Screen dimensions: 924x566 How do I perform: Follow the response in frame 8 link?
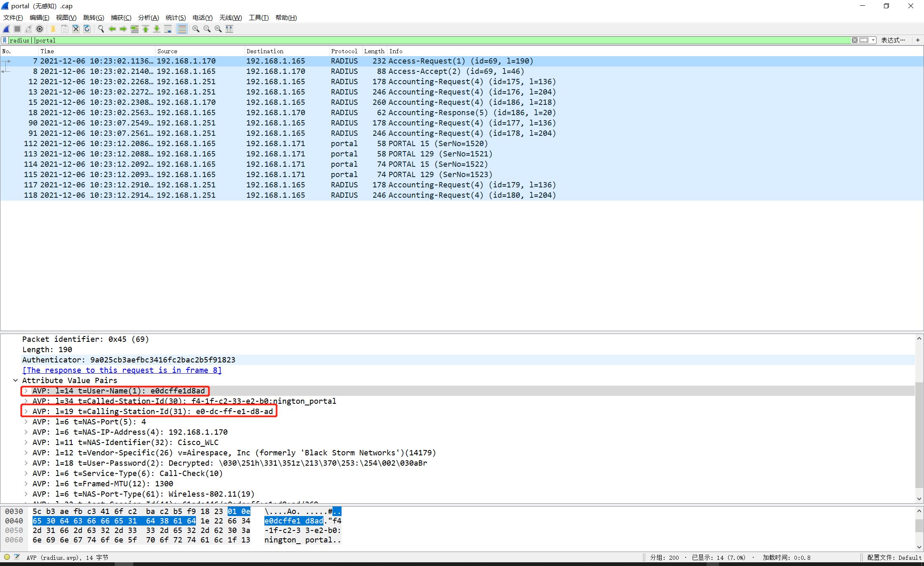122,370
